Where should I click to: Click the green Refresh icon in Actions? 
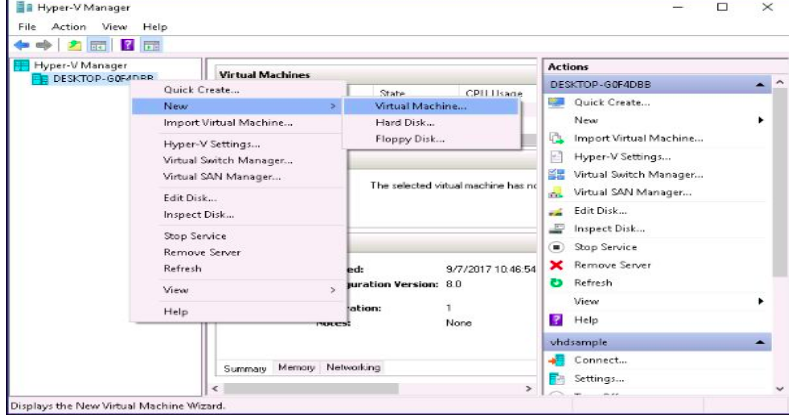pyautogui.click(x=559, y=283)
